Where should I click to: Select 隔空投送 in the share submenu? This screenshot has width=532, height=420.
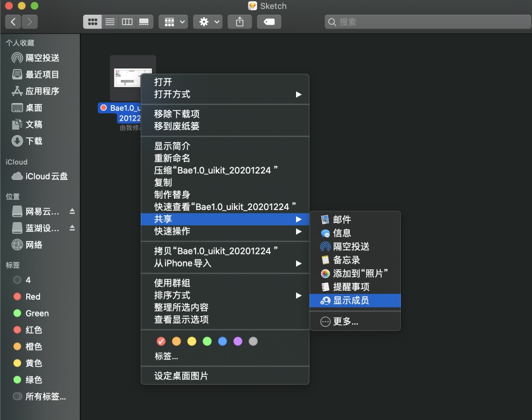(x=355, y=246)
